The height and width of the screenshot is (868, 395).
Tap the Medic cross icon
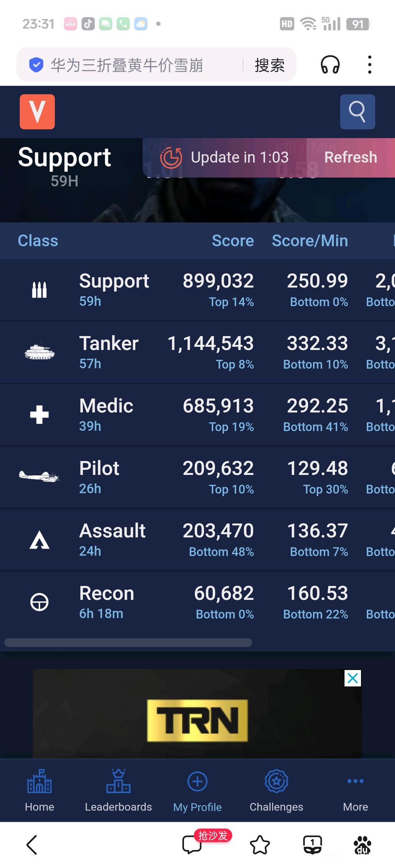pyautogui.click(x=39, y=415)
